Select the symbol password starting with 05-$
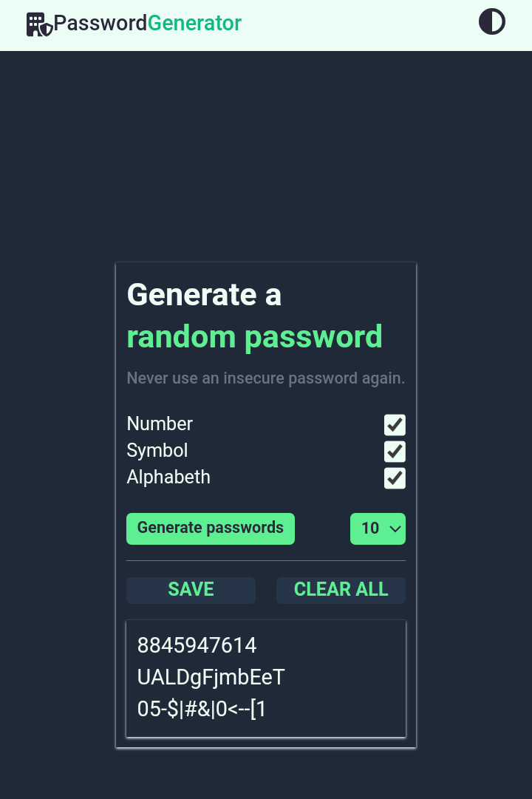 coord(201,709)
